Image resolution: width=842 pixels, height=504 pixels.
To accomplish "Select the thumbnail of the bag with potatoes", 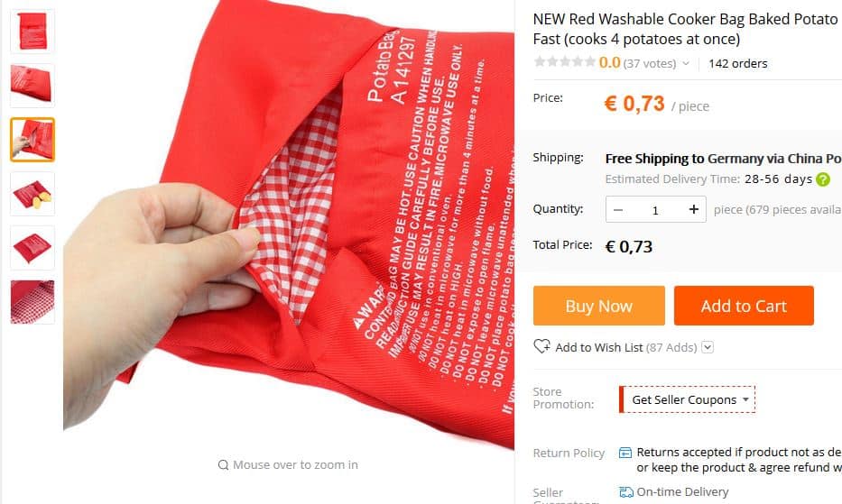I will coord(32,194).
